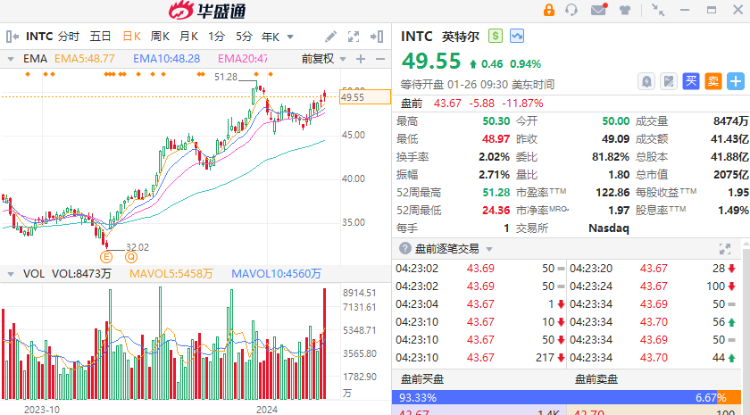The width and height of the screenshot is (750, 415).
Task: Expand chart to fullscreen icon
Action: pyautogui.click(x=353, y=37)
